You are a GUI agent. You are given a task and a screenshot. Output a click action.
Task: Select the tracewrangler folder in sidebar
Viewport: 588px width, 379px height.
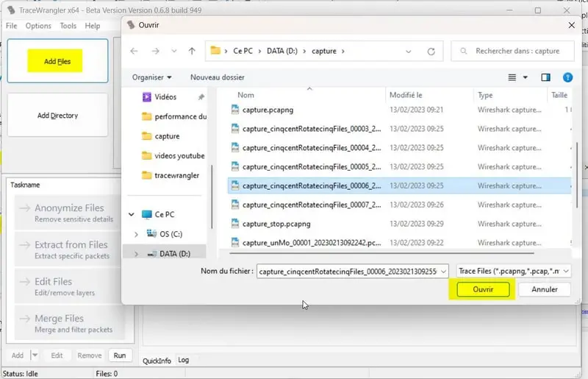point(171,175)
